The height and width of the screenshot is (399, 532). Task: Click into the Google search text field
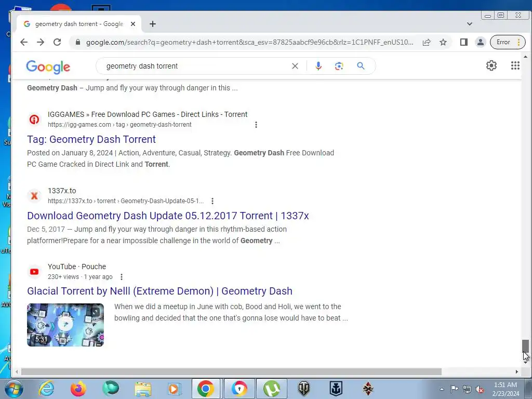click(197, 66)
